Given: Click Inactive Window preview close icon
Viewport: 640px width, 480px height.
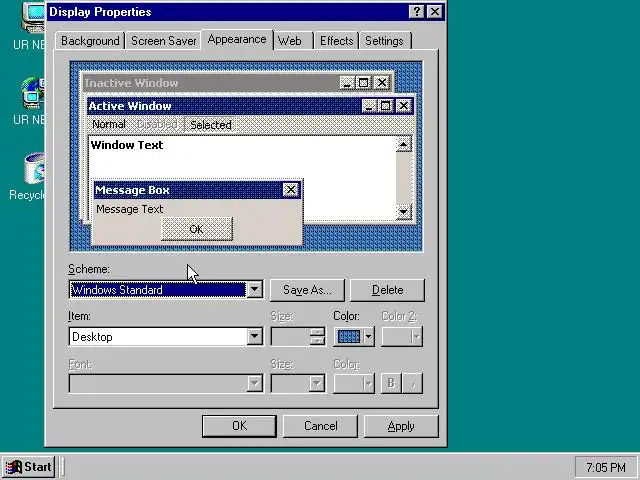Looking at the screenshot, I should point(382,83).
